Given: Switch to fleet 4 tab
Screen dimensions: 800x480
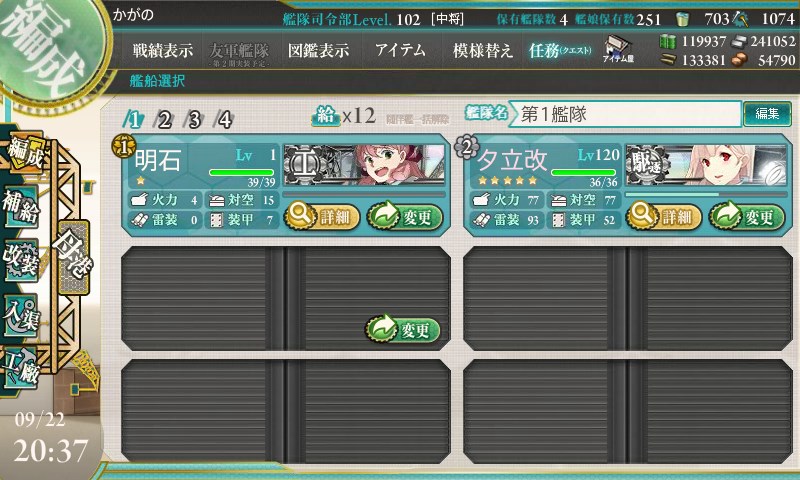Looking at the screenshot, I should [x=224, y=120].
